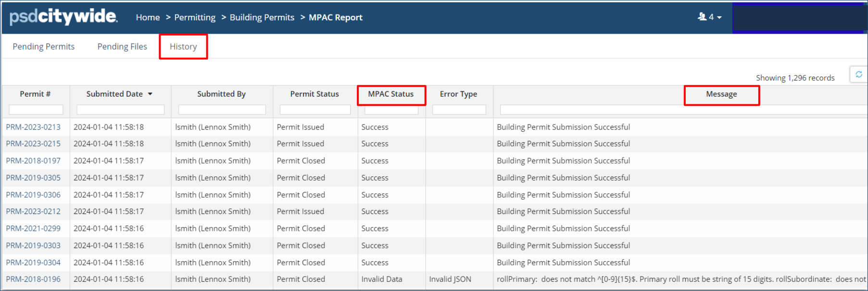Image resolution: width=868 pixels, height=291 pixels.
Task: Click the psdcitywide logo
Action: 63,17
